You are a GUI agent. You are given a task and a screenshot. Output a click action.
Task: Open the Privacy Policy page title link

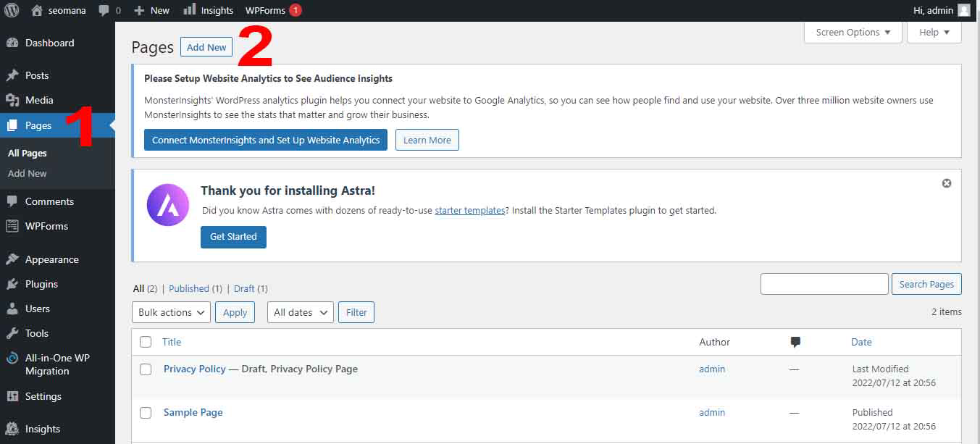point(195,369)
